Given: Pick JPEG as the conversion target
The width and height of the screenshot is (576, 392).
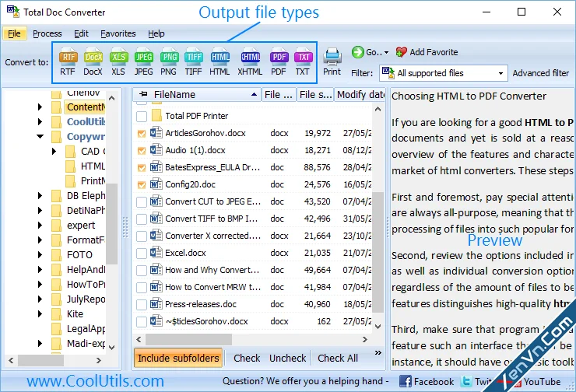Looking at the screenshot, I should tap(143, 61).
